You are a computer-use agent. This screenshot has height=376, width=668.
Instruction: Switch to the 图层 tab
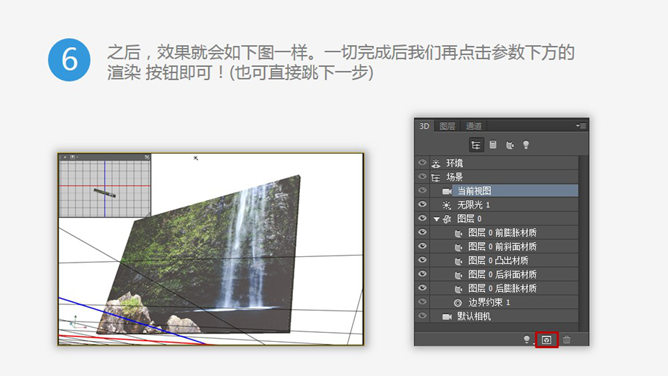[447, 126]
